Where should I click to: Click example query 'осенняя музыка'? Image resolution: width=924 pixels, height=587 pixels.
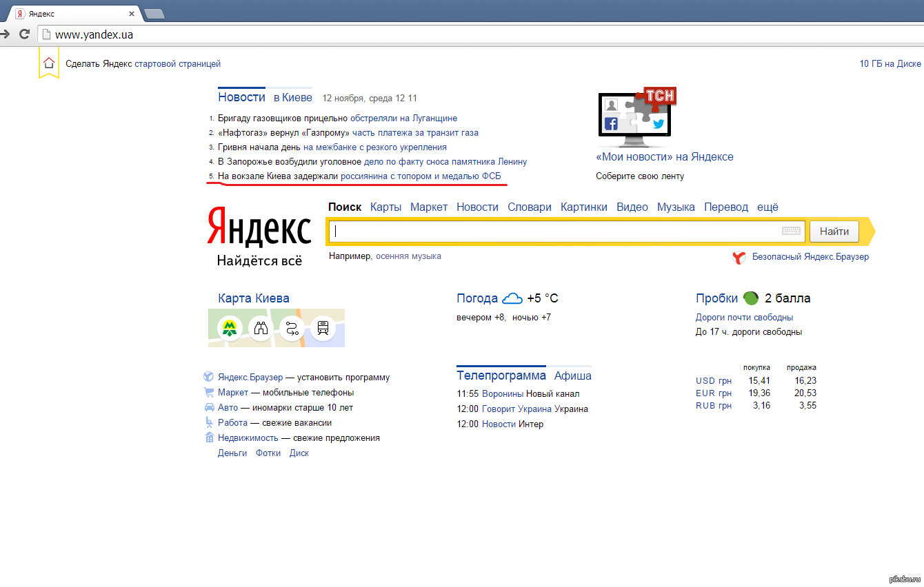coord(408,256)
